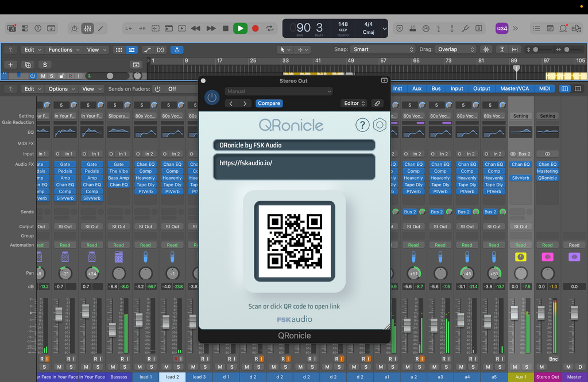Toggle the QRonicle plugin power bypass button
588x382 pixels.
pyautogui.click(x=212, y=98)
